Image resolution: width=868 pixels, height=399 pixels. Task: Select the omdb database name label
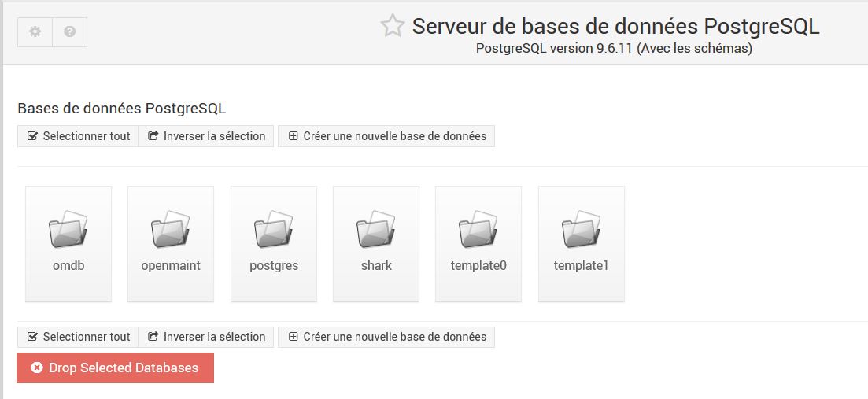click(68, 265)
